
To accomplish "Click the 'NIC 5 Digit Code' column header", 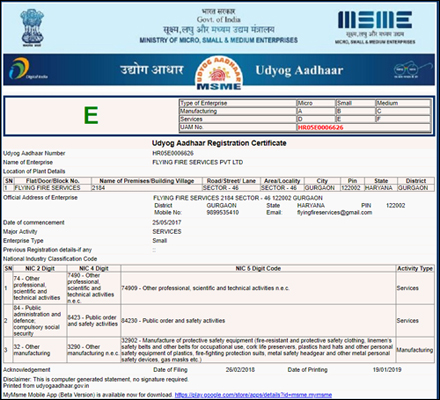I will [258, 268].
